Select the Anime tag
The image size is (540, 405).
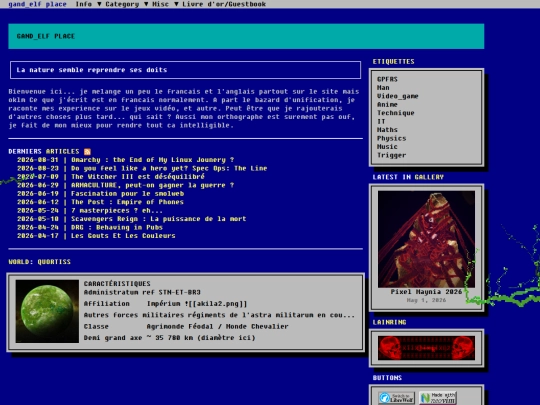(x=387, y=104)
